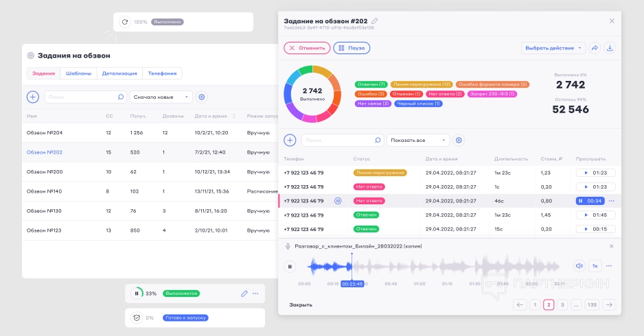This screenshot has height=336, width=644.
Task: Click the download icon in the task header
Action: click(610, 48)
